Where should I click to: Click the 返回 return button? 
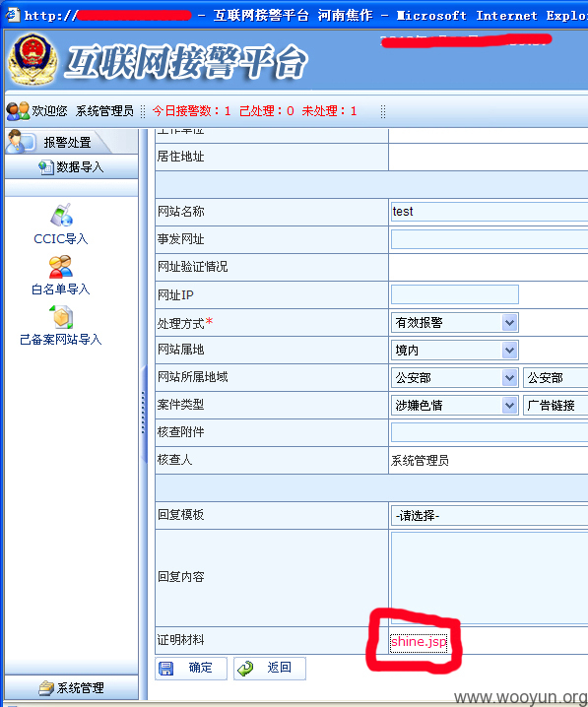point(270,669)
